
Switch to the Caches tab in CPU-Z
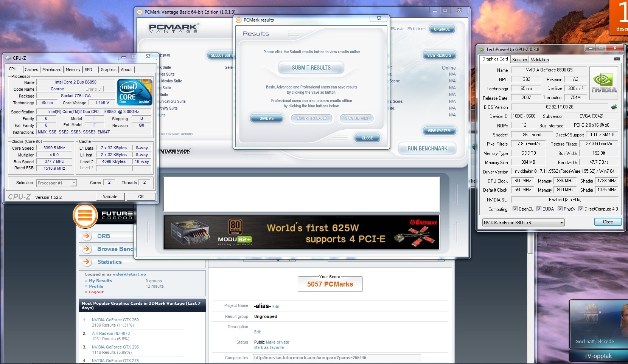point(31,70)
